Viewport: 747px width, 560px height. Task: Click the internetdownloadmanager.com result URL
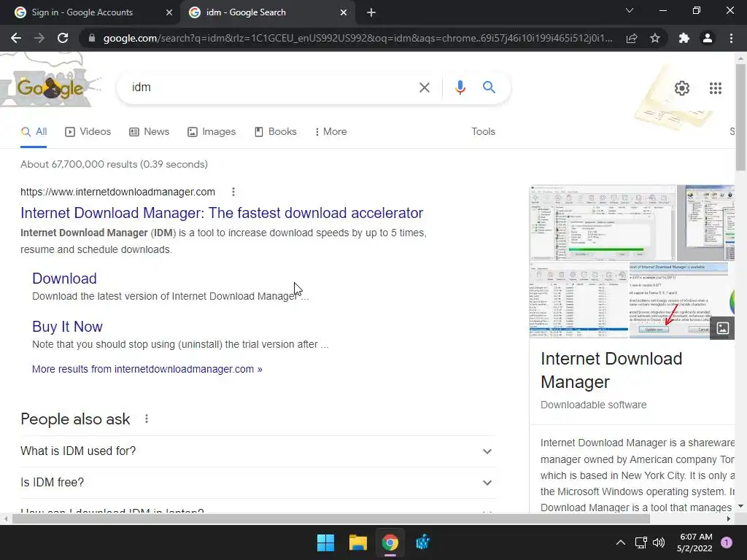117,192
